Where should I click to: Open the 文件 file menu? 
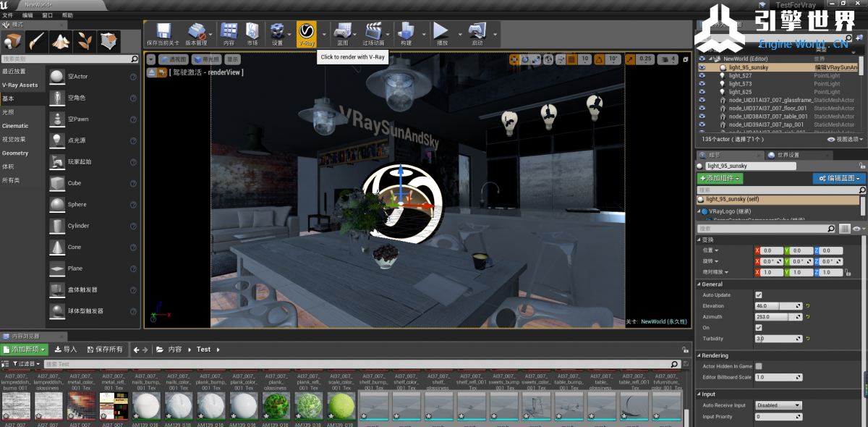click(x=7, y=14)
